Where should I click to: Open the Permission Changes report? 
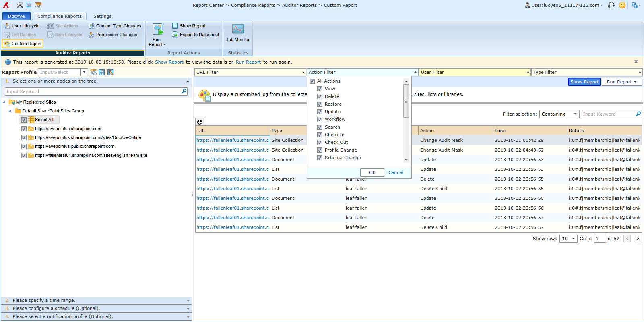[x=116, y=35]
